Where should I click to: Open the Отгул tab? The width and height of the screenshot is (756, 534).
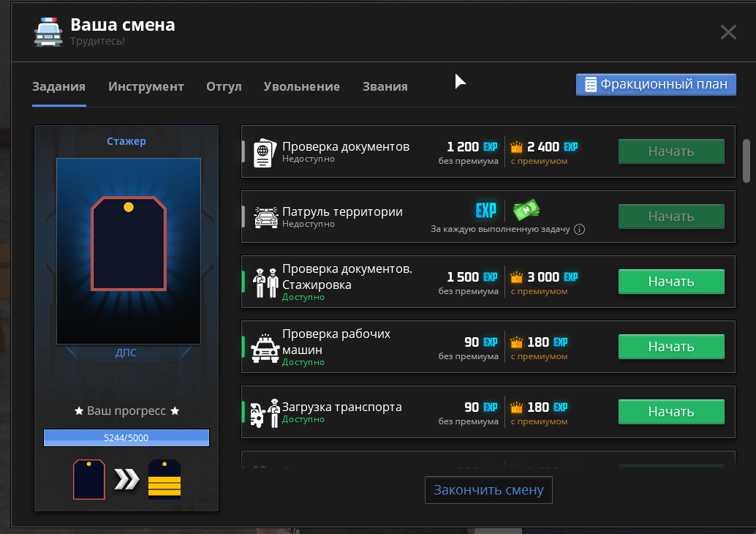224,87
